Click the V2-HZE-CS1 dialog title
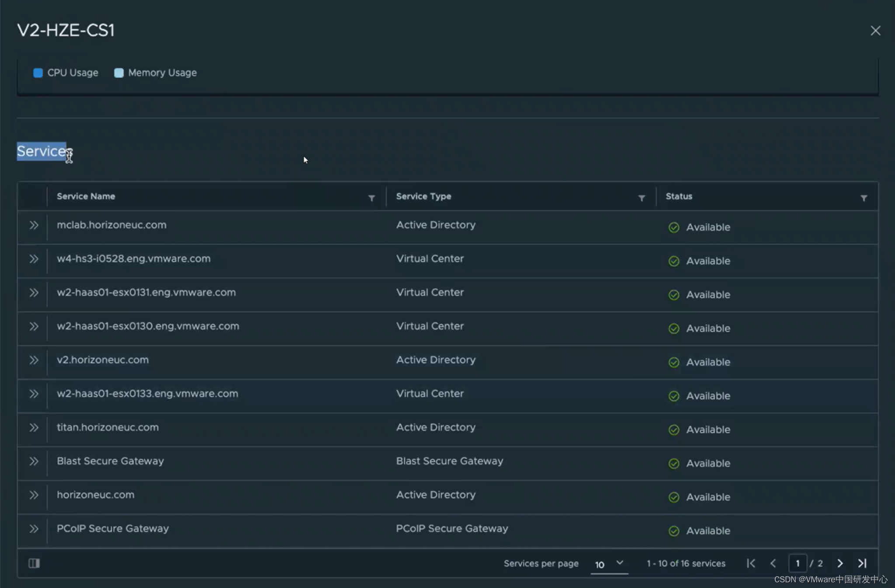Viewport: 895px width, 588px height. [x=66, y=30]
